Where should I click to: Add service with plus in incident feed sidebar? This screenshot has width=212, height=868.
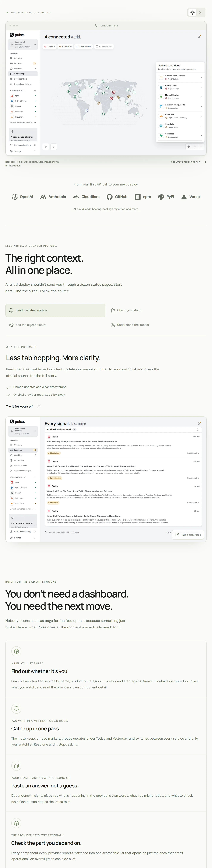pos(35,477)
